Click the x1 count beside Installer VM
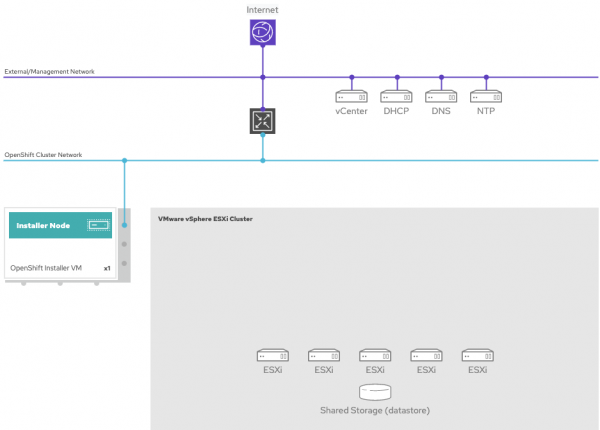 click(x=107, y=268)
